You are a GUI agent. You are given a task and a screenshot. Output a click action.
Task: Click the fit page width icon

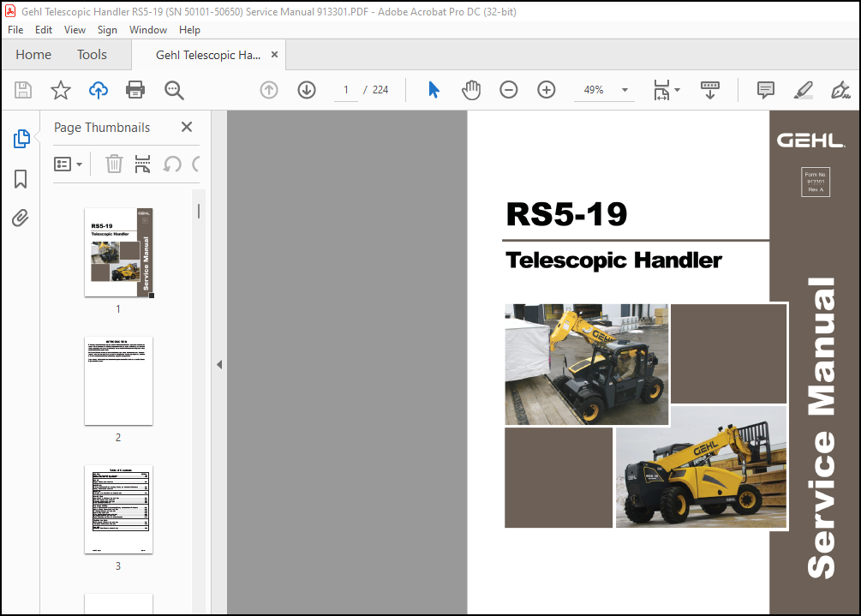[661, 90]
